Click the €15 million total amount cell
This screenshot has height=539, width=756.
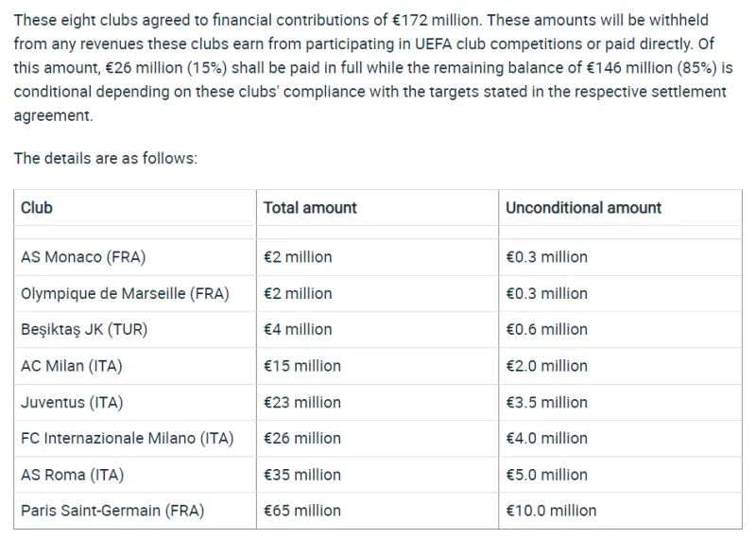301,366
